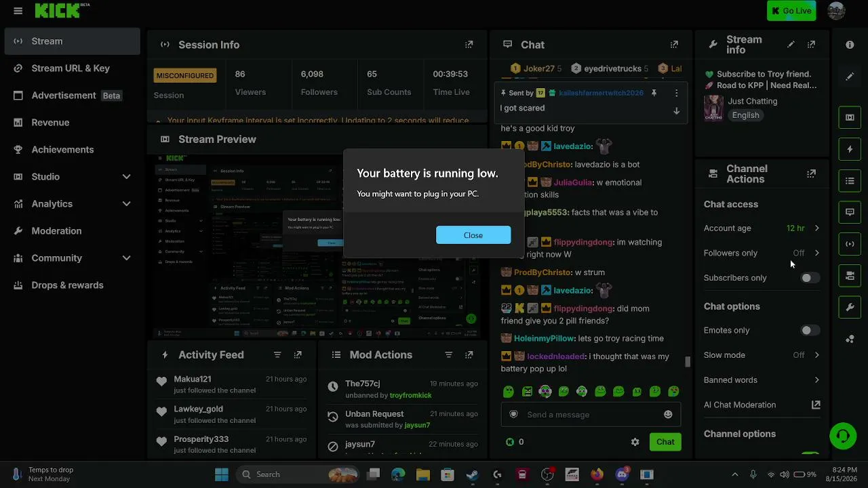Pop out the Session Info panel
Viewport: 868px width, 488px height.
pos(469,45)
